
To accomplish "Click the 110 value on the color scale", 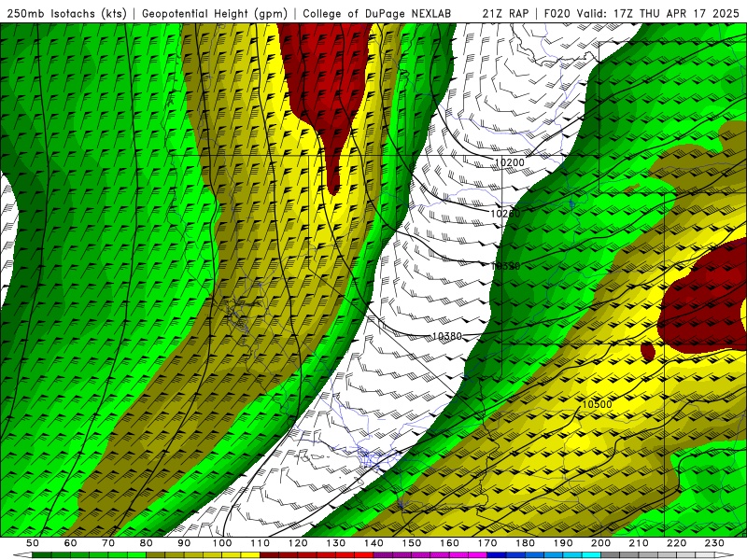I will pyautogui.click(x=261, y=543).
